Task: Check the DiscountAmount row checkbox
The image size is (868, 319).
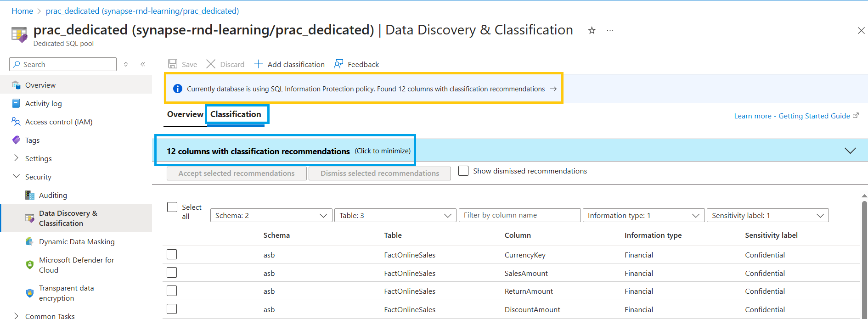Action: [x=172, y=309]
